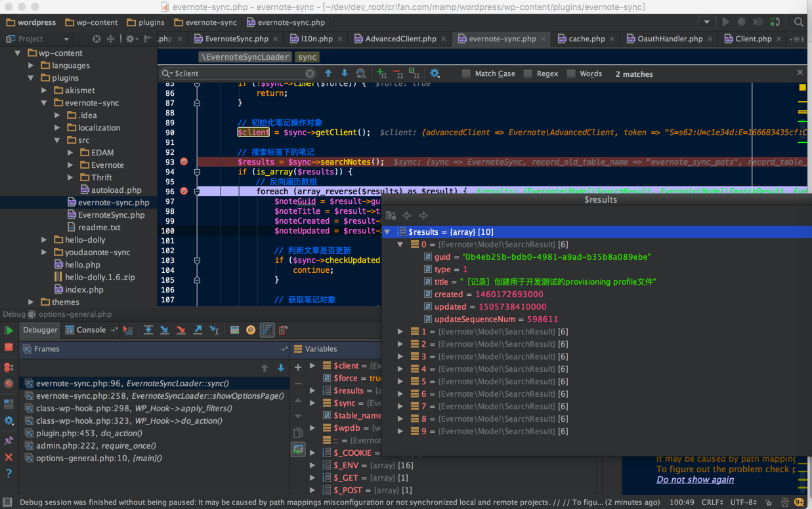Click the Mute Breakpoints icon in sidebar
This screenshot has width=812, height=509.
(9, 384)
